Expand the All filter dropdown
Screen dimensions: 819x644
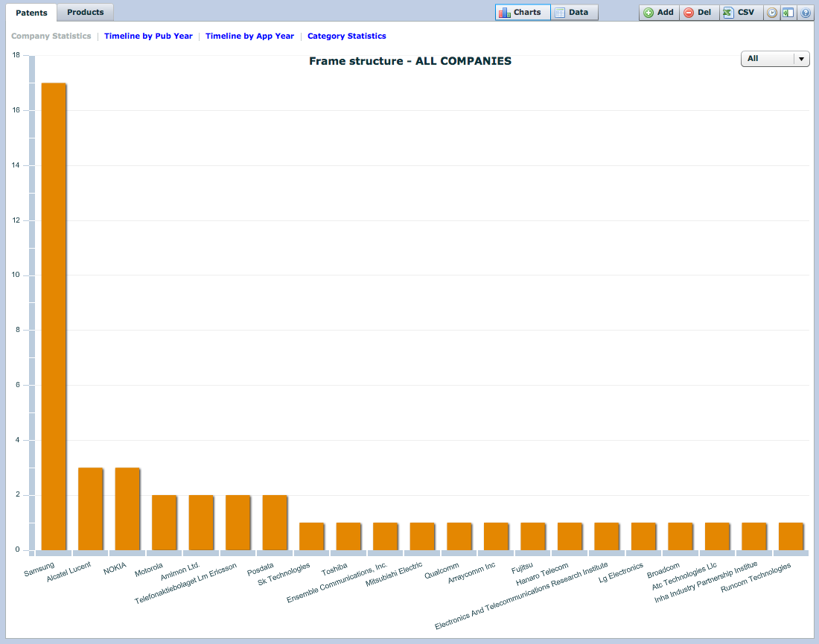775,59
